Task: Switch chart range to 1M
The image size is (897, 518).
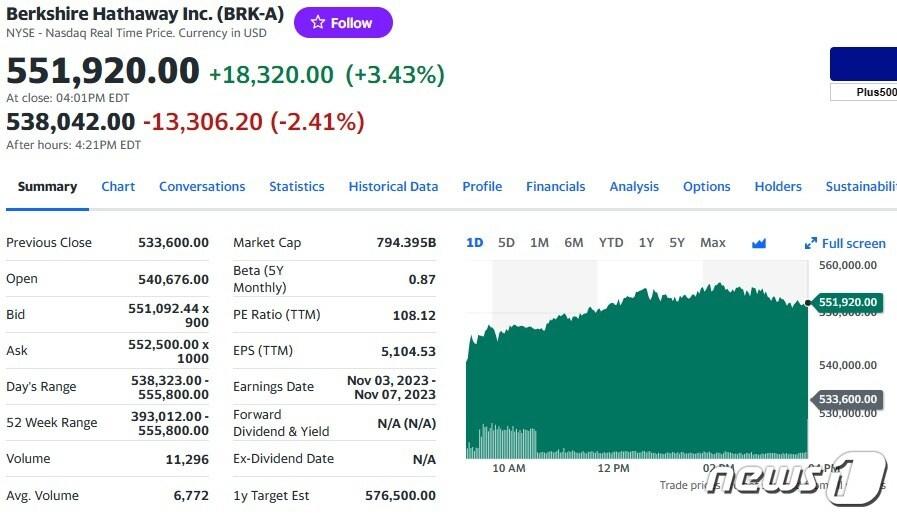Action: point(539,243)
